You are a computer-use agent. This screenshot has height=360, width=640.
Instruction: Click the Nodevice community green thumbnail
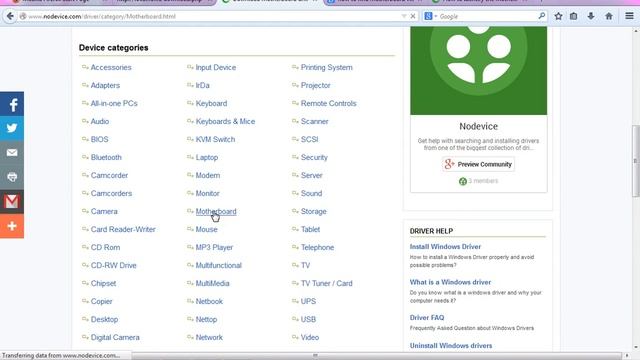point(478,71)
